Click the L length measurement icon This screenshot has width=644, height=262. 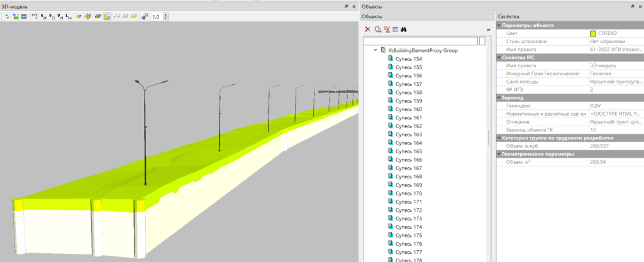(x=69, y=17)
